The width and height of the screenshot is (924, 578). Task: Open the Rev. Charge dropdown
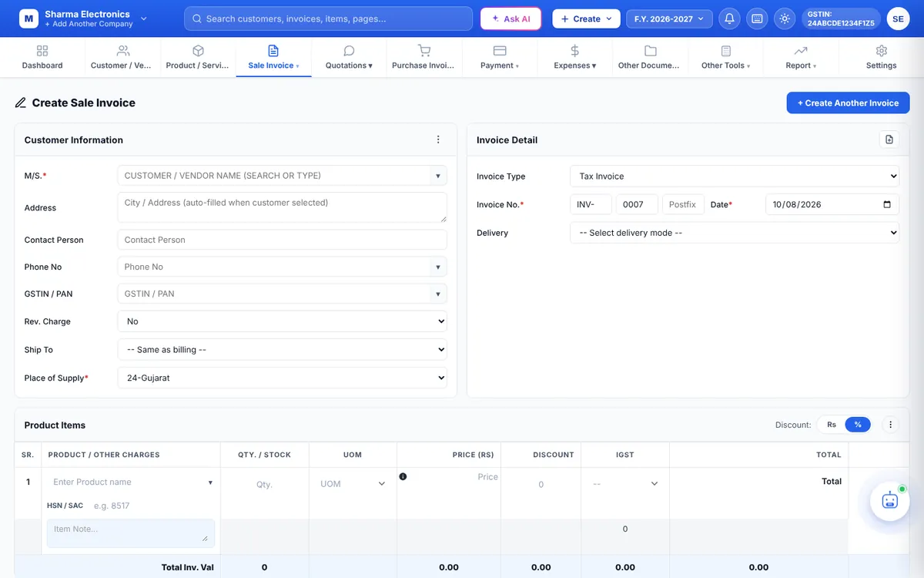pos(282,321)
